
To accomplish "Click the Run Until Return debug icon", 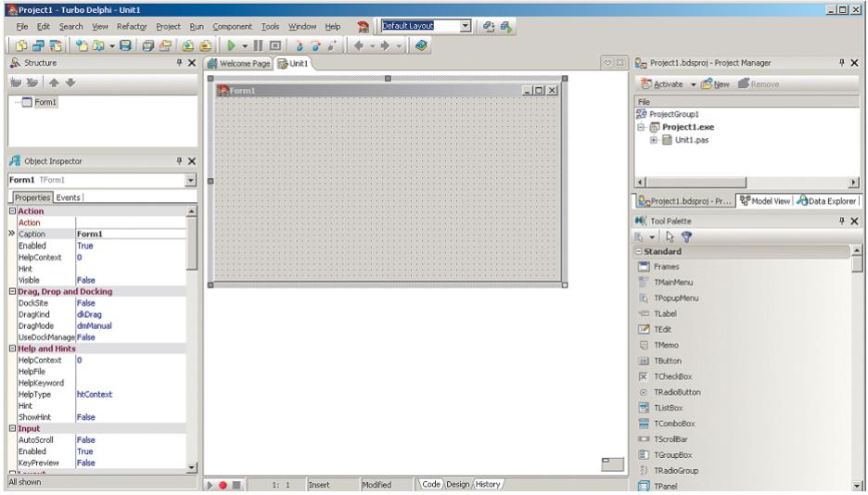I will (x=332, y=46).
